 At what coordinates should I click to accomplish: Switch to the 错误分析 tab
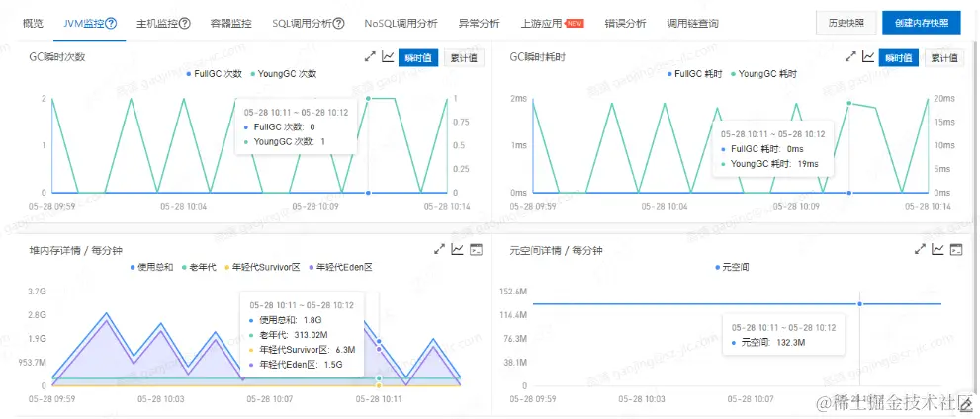point(625,23)
